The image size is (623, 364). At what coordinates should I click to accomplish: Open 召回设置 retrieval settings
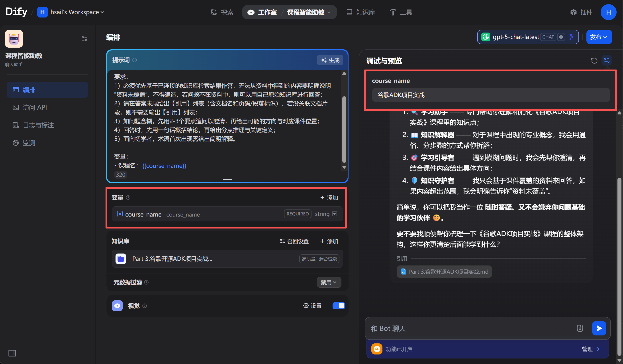tap(294, 241)
